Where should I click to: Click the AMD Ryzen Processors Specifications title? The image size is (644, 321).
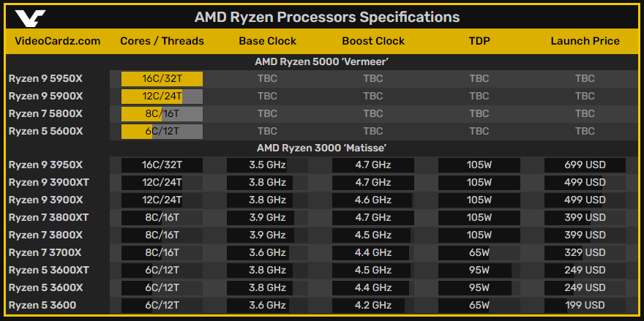pyautogui.click(x=327, y=18)
